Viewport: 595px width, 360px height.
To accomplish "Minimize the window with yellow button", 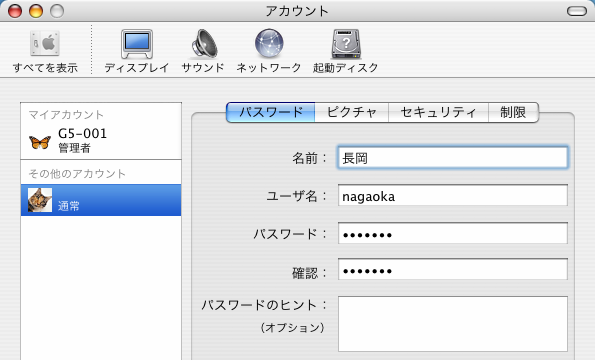I will click(36, 11).
